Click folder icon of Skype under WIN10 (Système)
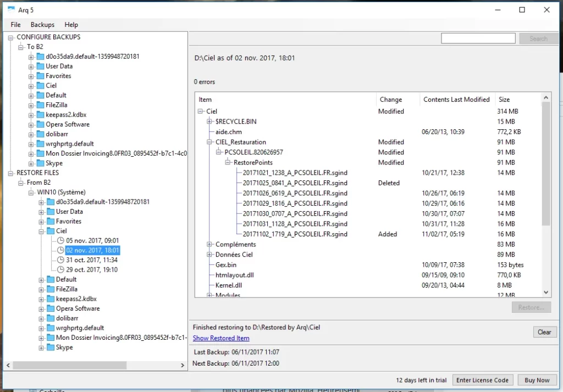This screenshot has height=392, width=563. 51,347
